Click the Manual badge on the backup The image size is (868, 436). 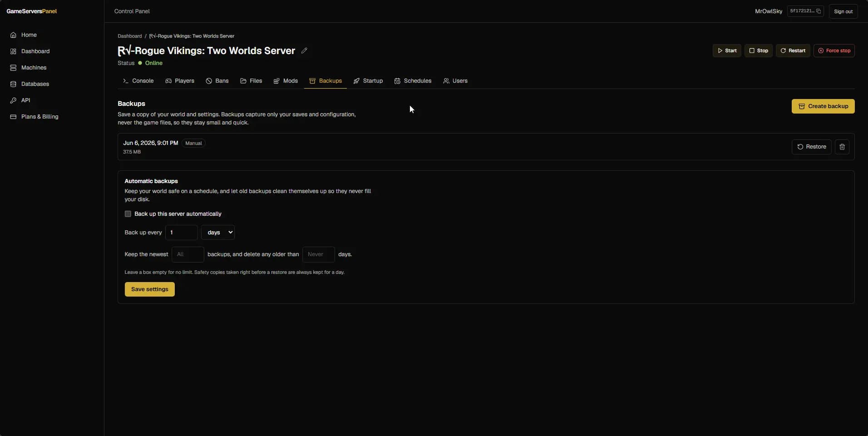(x=193, y=143)
